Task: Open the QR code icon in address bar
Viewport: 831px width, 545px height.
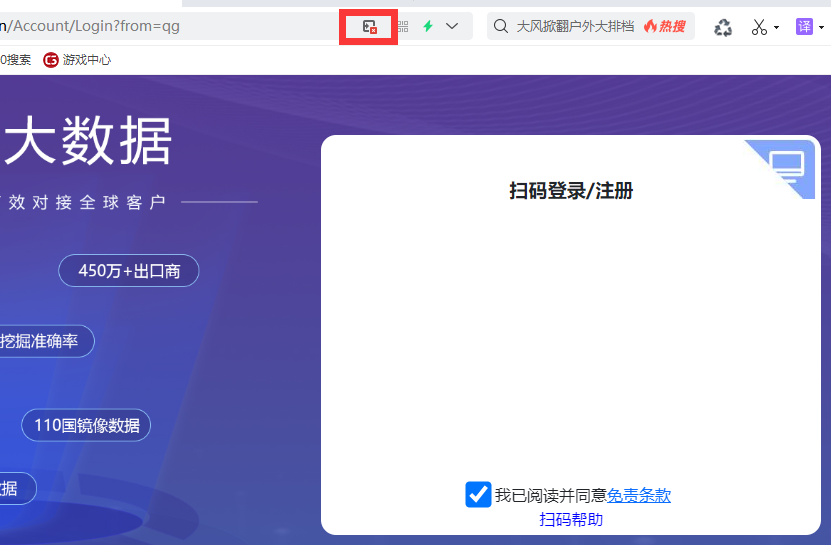Action: 403,27
